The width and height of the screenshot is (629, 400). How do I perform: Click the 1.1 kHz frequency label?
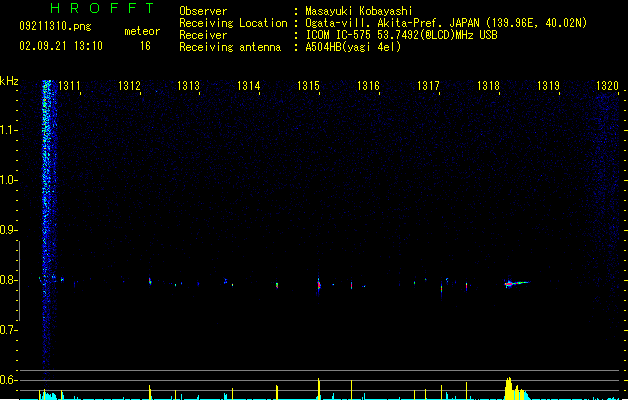pos(8,130)
